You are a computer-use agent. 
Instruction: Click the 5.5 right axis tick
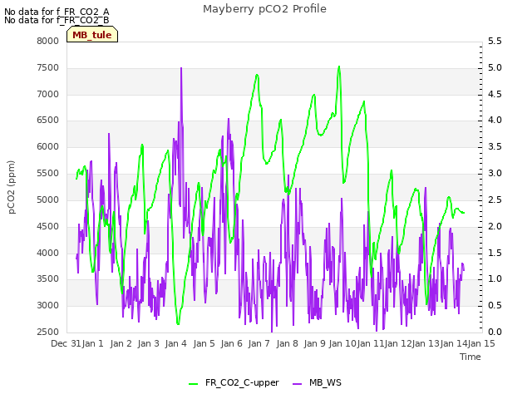[495, 41]
